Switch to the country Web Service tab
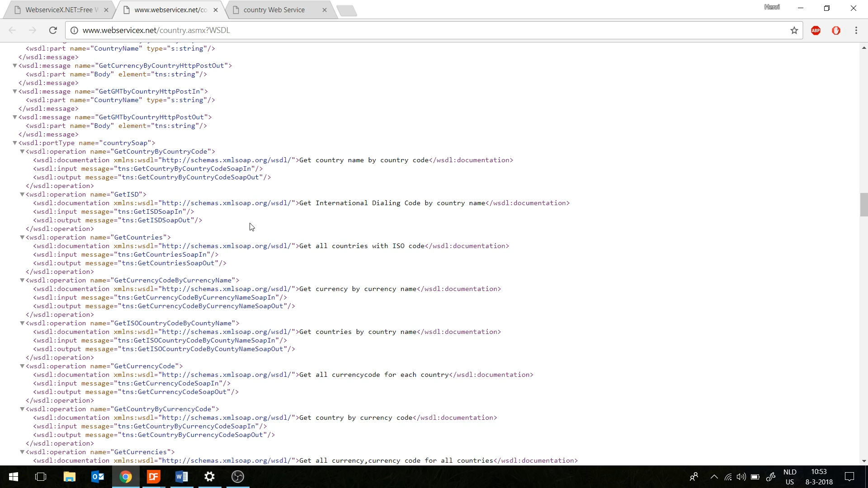The image size is (868, 488). pos(274,10)
